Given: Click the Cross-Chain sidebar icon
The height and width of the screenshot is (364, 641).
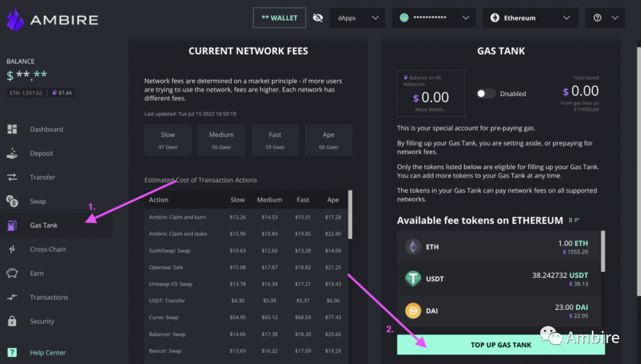Looking at the screenshot, I should coord(12,249).
